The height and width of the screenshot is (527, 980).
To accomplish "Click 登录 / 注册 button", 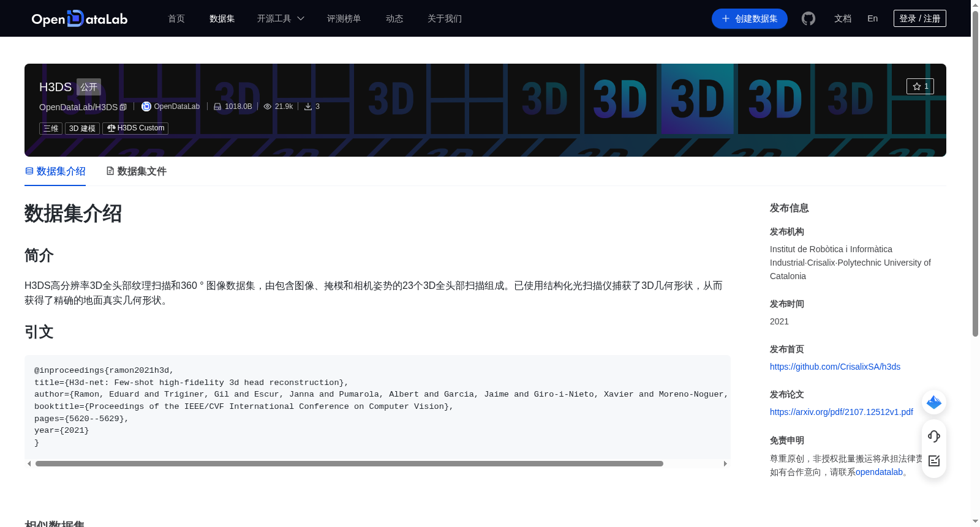I will pyautogui.click(x=920, y=18).
